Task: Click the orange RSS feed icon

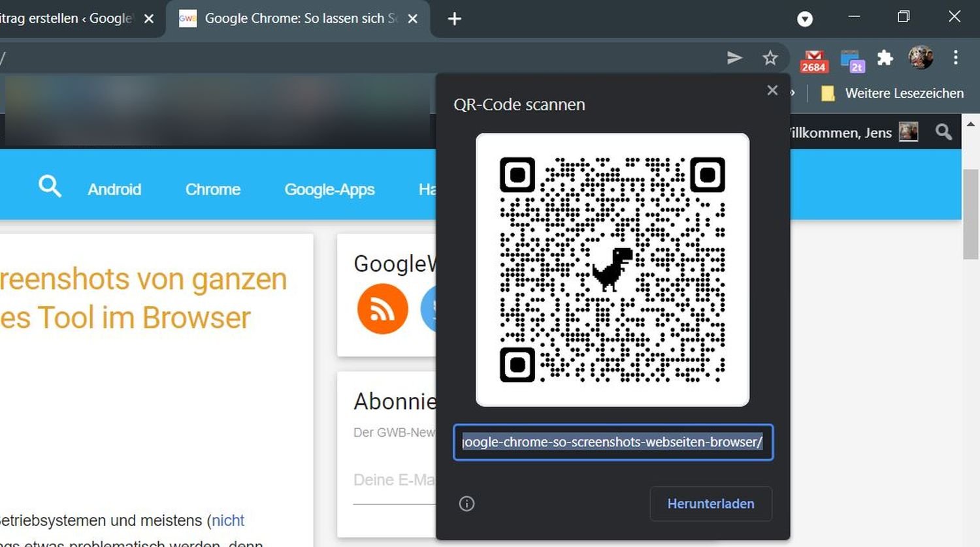Action: click(382, 309)
